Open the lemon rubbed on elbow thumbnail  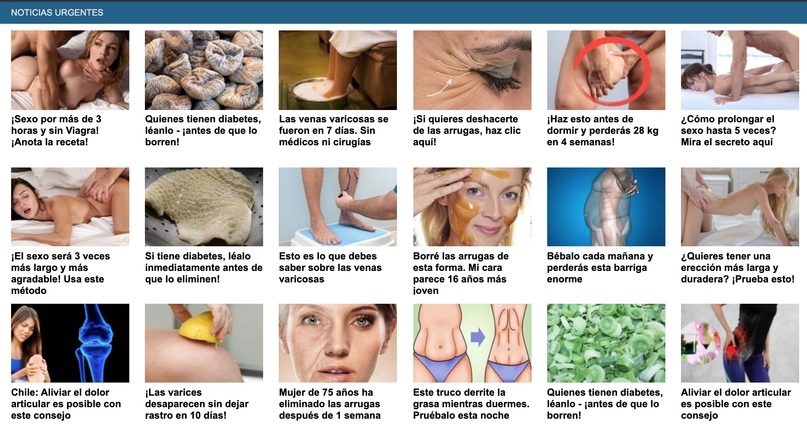click(x=204, y=343)
